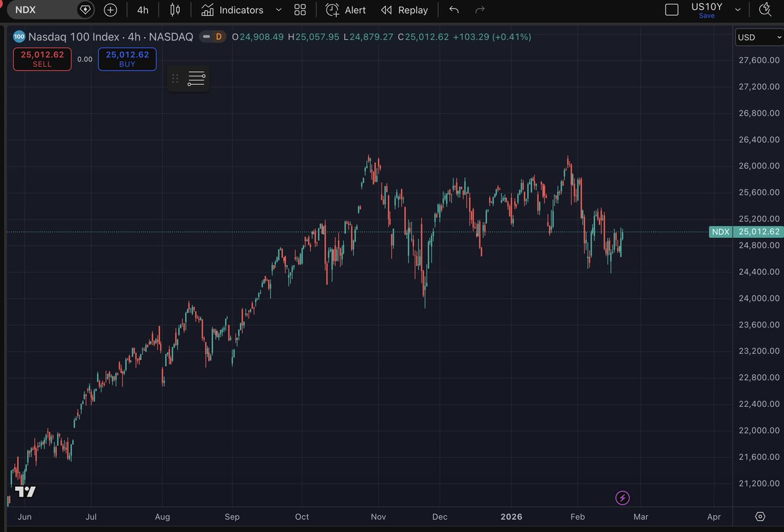Click the Jun label on time axis

24,516
